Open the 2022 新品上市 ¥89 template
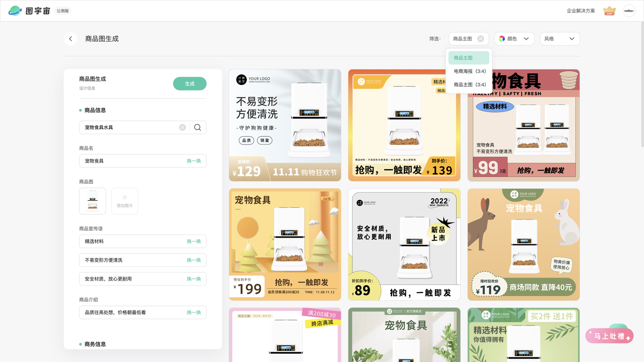This screenshot has width=644, height=362. tap(404, 244)
